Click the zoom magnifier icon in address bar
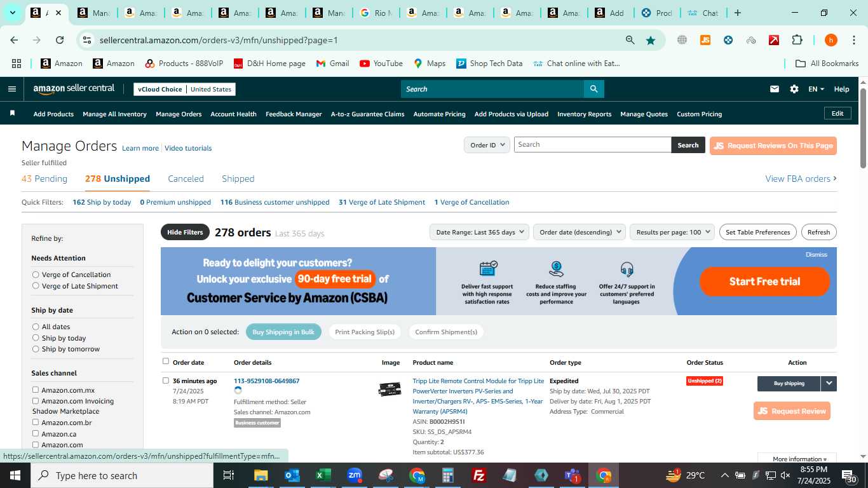Screen dimensions: 868x488 [x=630, y=40]
